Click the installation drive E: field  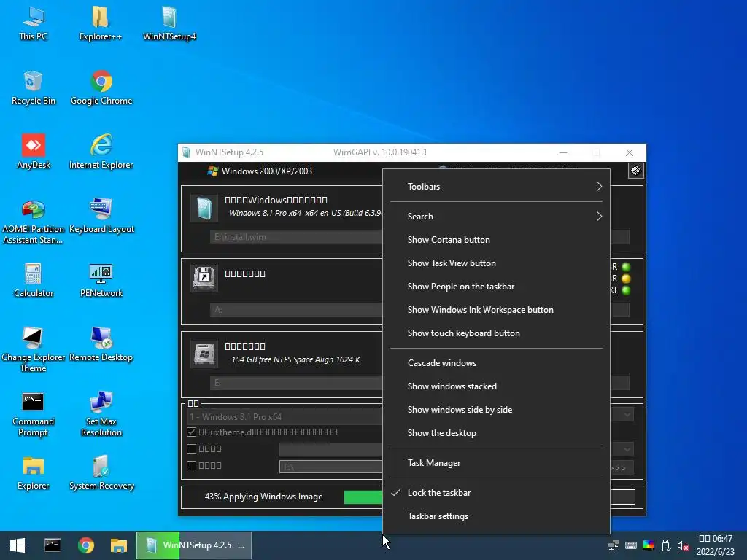(296, 382)
